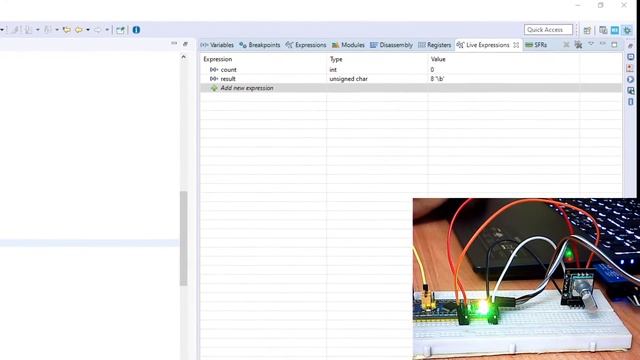
Task: Restore down the application window
Action: [600, 5]
